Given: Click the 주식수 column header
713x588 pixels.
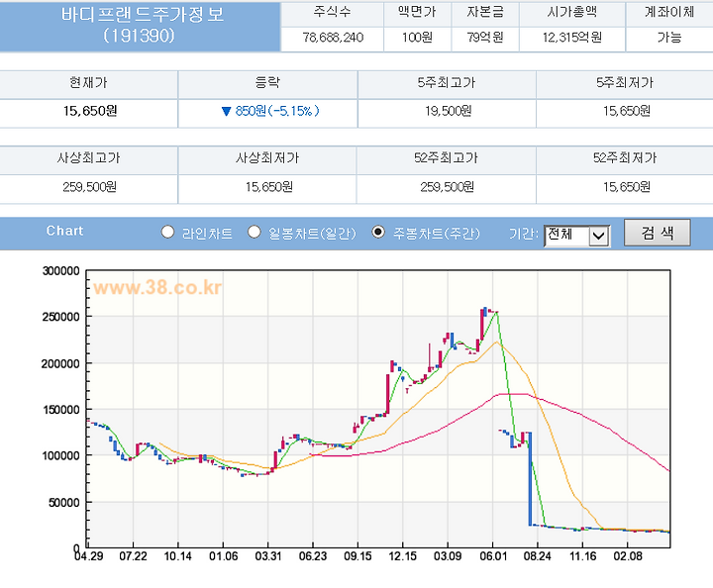Looking at the screenshot, I should pos(332,12).
